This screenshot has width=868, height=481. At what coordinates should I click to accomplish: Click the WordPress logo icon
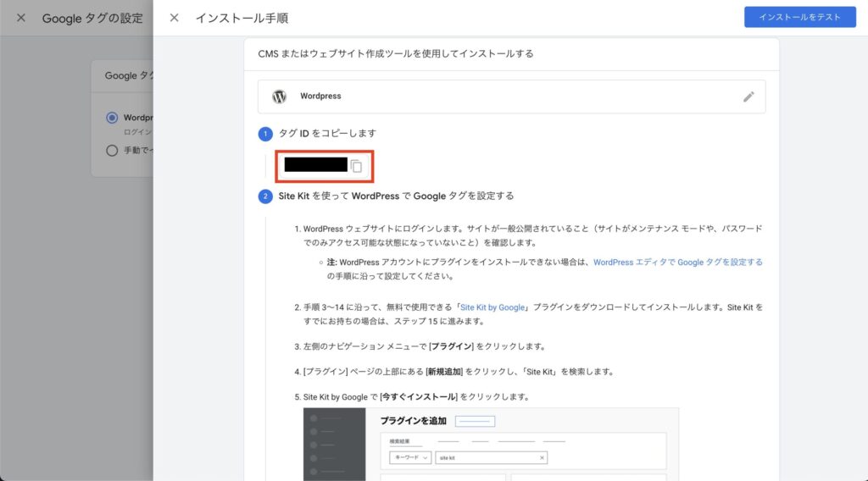pyautogui.click(x=280, y=97)
